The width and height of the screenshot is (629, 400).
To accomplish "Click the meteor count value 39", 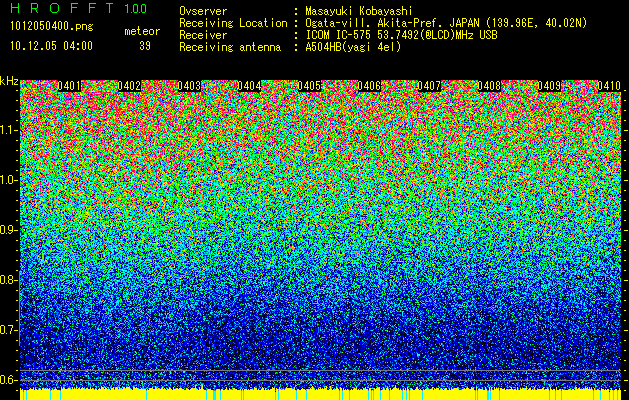I will click(x=145, y=46).
